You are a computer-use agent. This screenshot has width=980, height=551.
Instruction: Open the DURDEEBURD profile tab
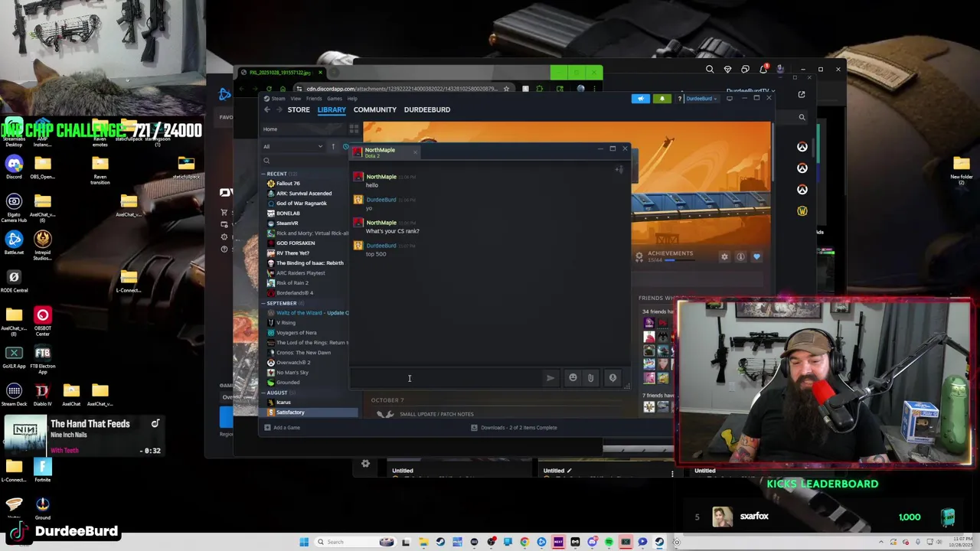tap(426, 109)
